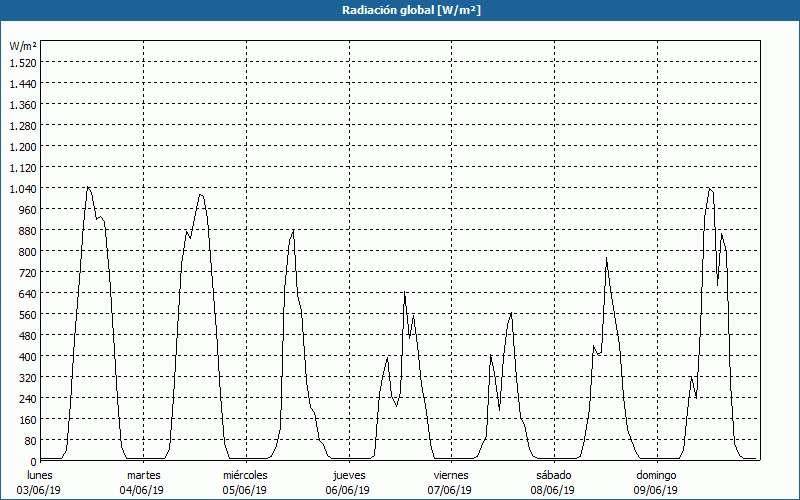Click the Friday radiation peak near 560
Image resolution: width=800 pixels, height=500 pixels.
point(511,313)
